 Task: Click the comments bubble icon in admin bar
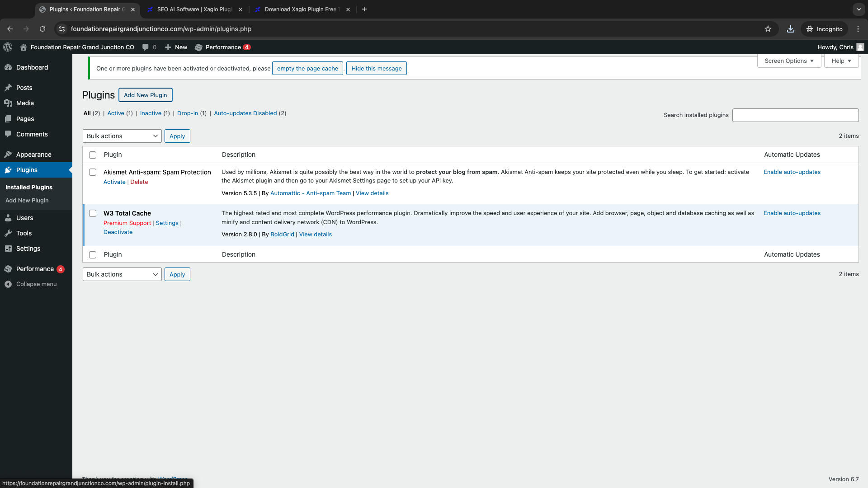tap(145, 47)
